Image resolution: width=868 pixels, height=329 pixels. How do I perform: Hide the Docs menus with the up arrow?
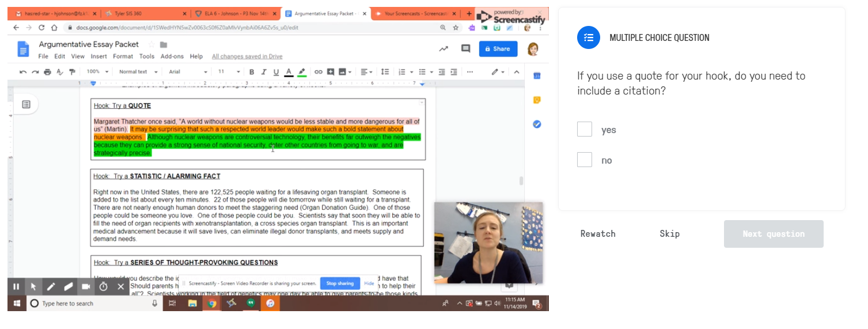click(516, 72)
